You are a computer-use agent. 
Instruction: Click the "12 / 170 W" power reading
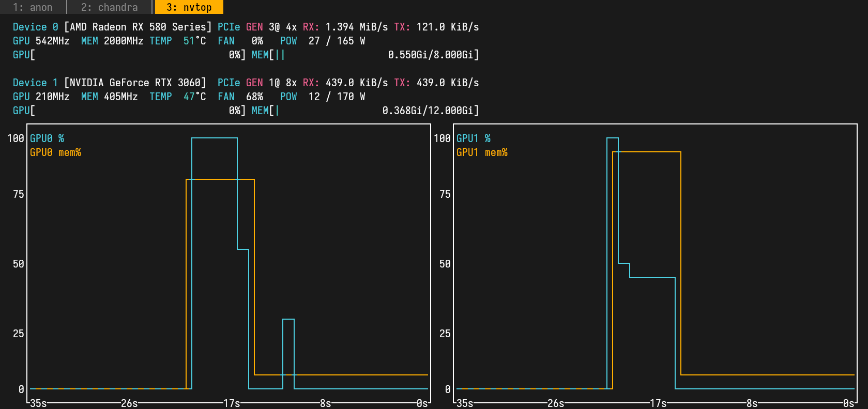337,97
